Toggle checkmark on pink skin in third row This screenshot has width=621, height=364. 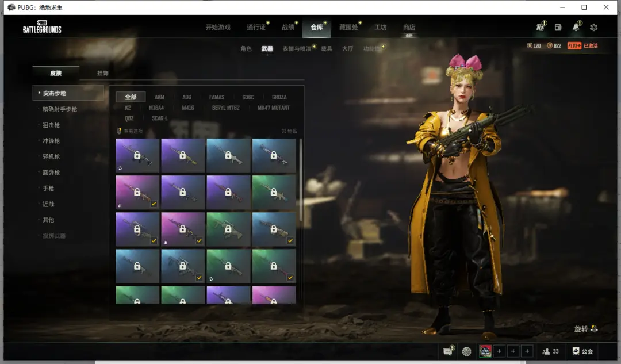point(199,241)
